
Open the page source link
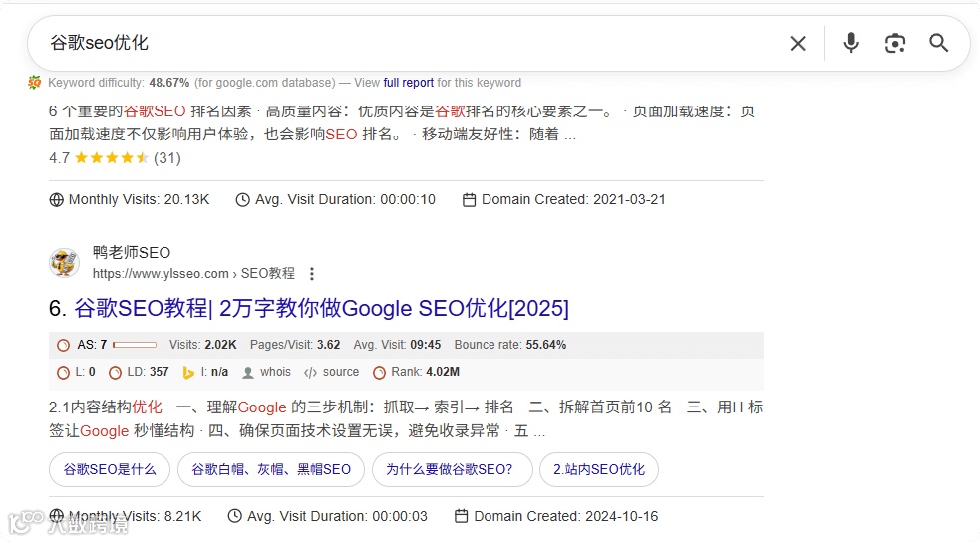point(331,373)
